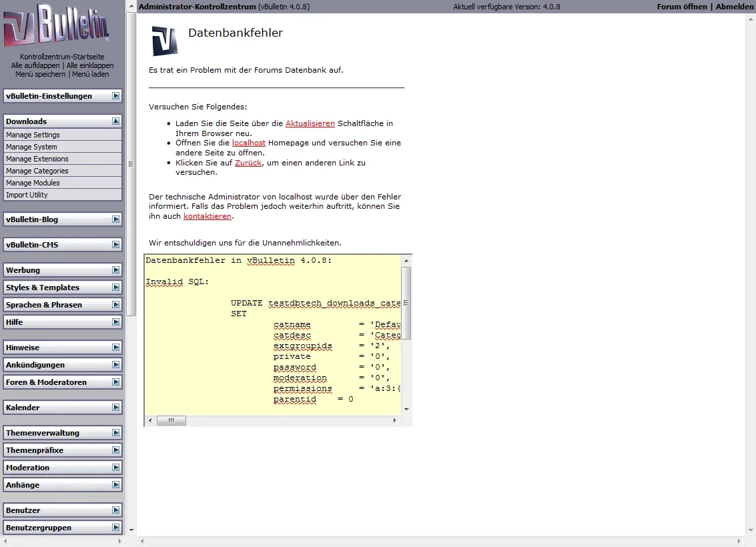The height and width of the screenshot is (547, 756).
Task: Click the error box vertical scrollbar thumb
Action: pyautogui.click(x=406, y=303)
